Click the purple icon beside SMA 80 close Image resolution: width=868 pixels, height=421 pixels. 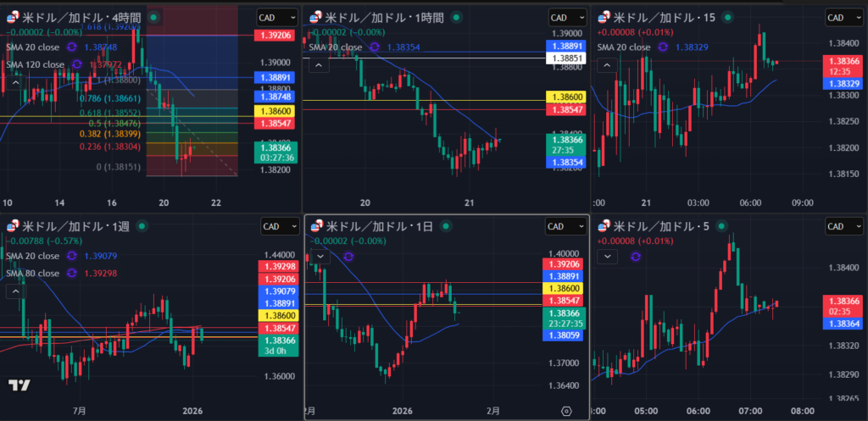click(x=73, y=273)
